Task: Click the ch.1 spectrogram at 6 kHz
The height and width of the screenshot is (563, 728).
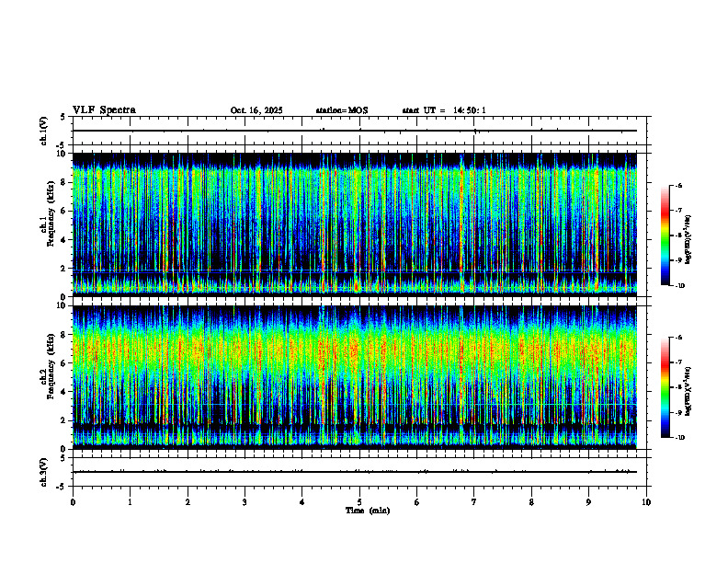Action: 354,211
